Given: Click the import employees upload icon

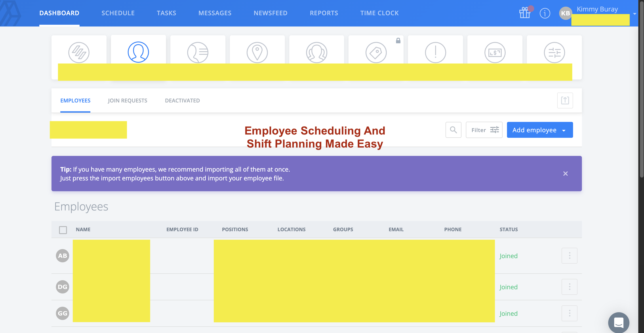Looking at the screenshot, I should pos(565,100).
